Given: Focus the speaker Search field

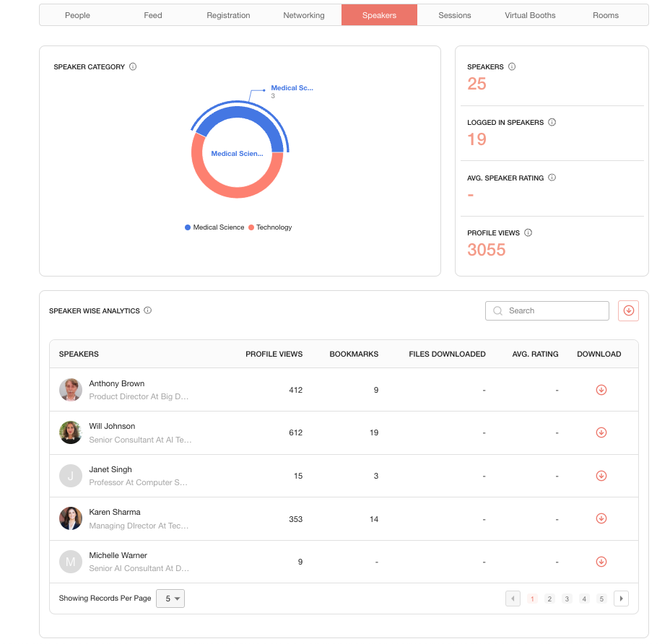Looking at the screenshot, I should click(x=547, y=310).
